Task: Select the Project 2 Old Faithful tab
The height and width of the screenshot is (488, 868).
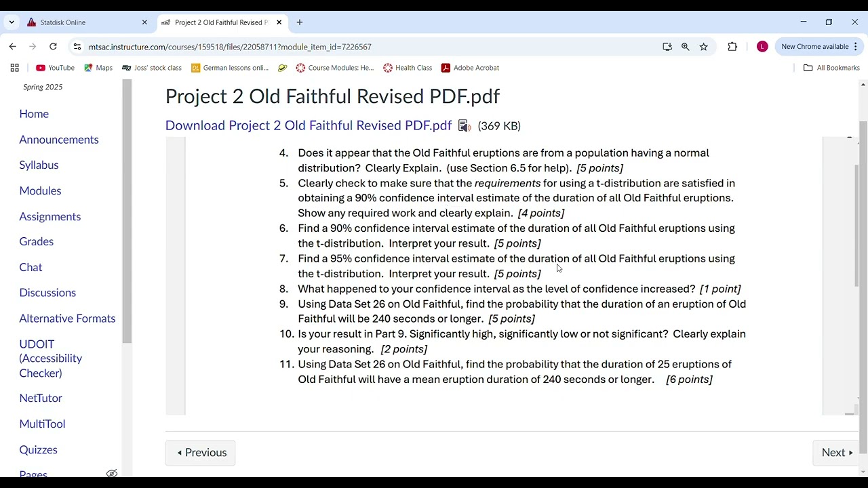Action: tap(222, 22)
